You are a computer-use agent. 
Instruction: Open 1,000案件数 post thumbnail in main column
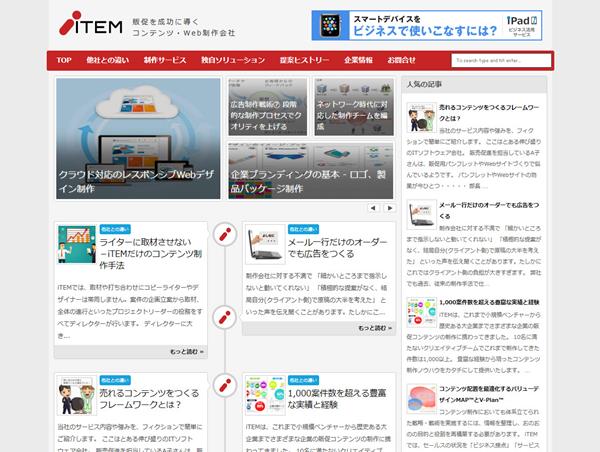pyautogui.click(x=265, y=395)
